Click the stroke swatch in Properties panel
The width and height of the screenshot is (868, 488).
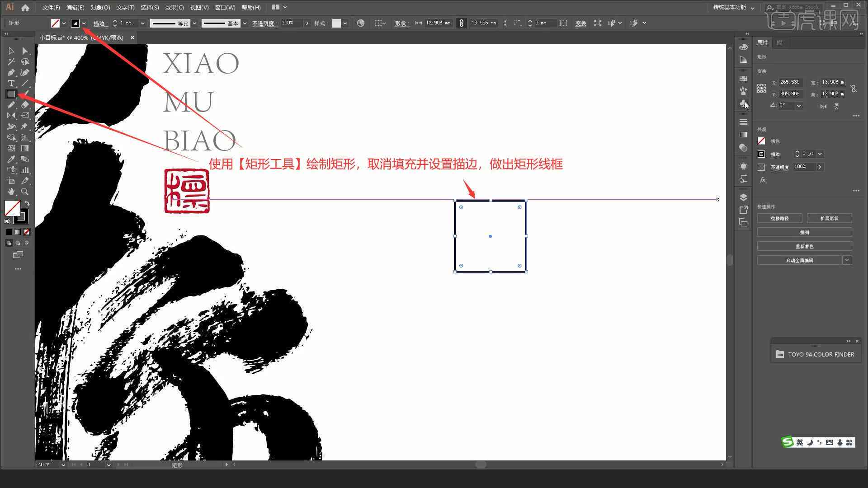[761, 154]
